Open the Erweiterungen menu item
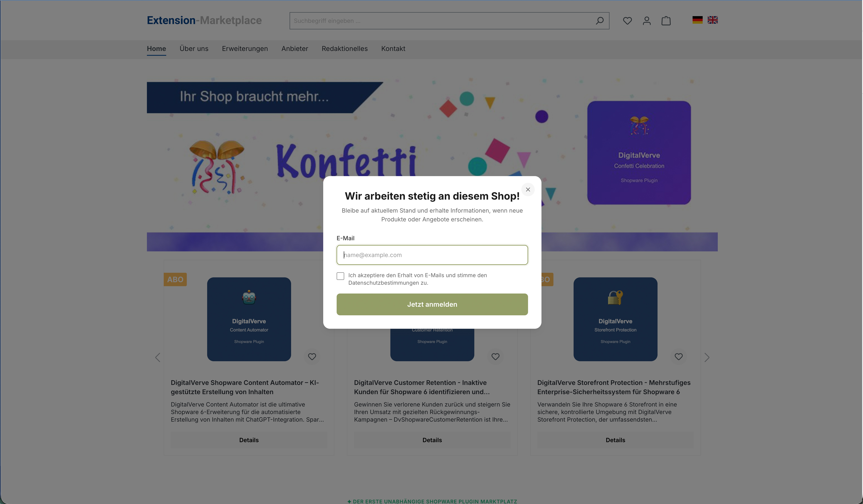Image resolution: width=863 pixels, height=504 pixels. coord(245,49)
